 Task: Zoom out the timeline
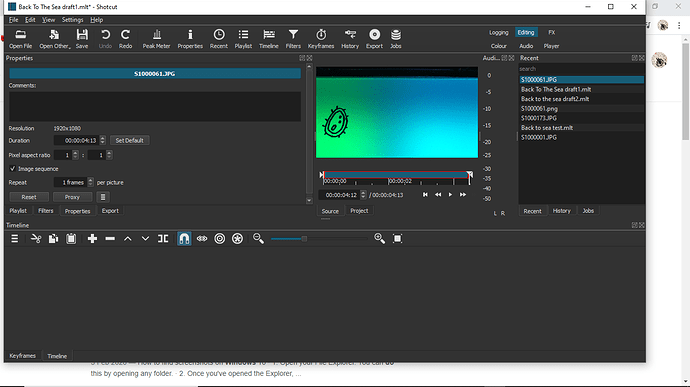point(258,239)
